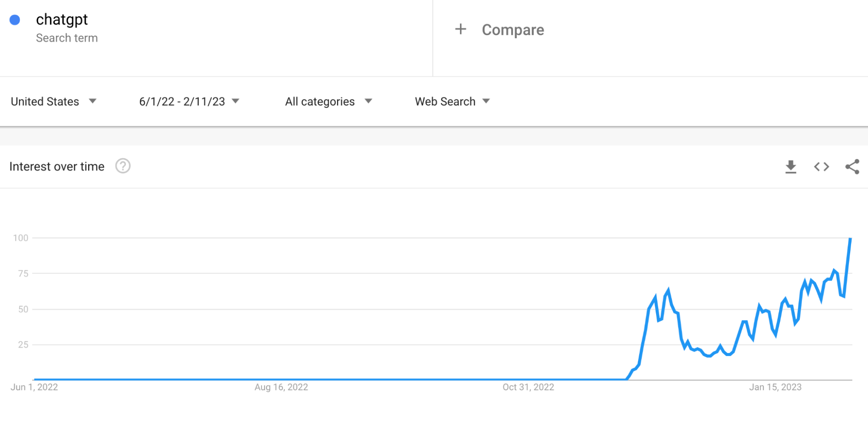The image size is (868, 426).
Task: Open the embed code icon
Action: pyautogui.click(x=822, y=166)
